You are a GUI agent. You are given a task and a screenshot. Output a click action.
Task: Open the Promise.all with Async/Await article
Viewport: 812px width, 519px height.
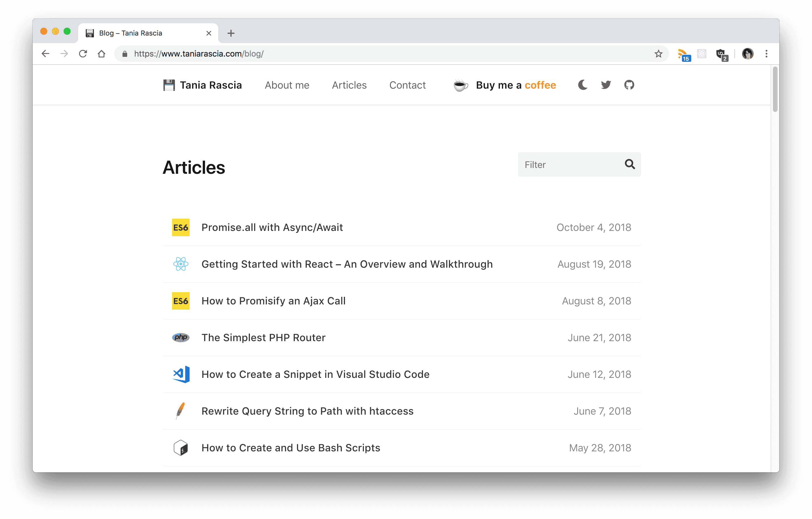pos(272,227)
